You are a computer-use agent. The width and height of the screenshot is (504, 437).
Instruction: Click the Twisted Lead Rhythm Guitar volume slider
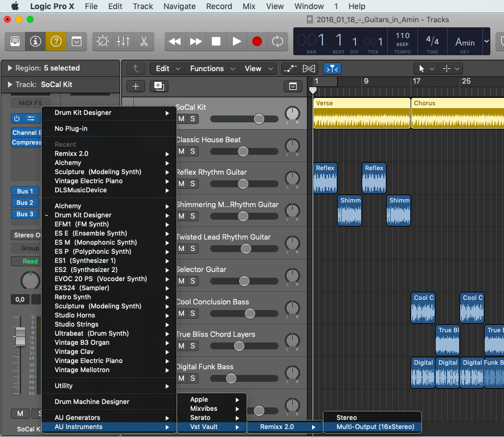click(x=244, y=249)
